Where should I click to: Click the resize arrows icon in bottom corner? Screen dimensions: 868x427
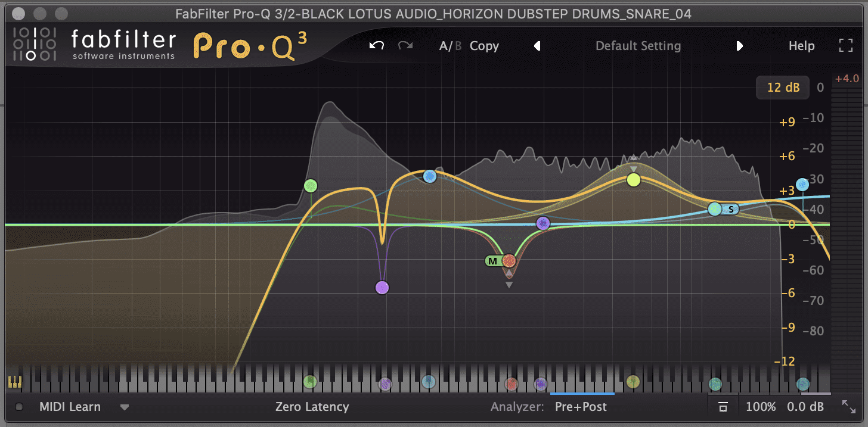click(849, 407)
